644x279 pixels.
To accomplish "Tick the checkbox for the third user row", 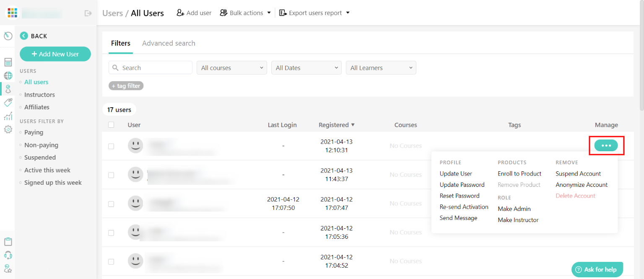I will pyautogui.click(x=111, y=203).
